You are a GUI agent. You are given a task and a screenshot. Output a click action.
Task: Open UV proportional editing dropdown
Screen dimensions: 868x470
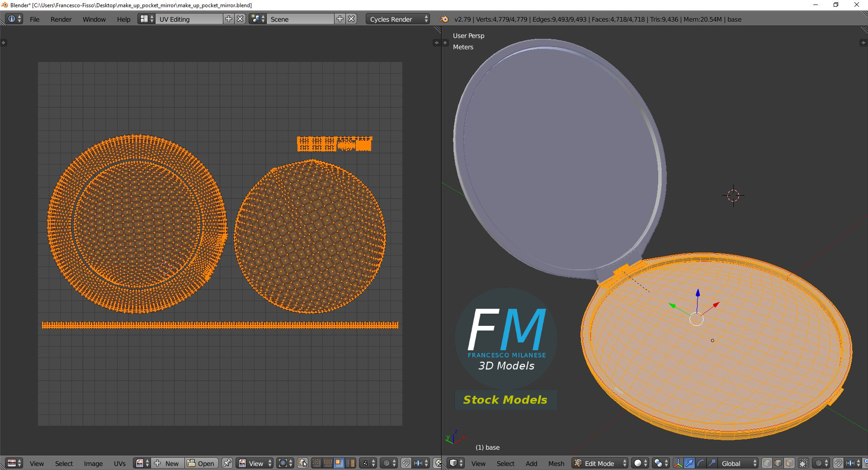(389, 463)
